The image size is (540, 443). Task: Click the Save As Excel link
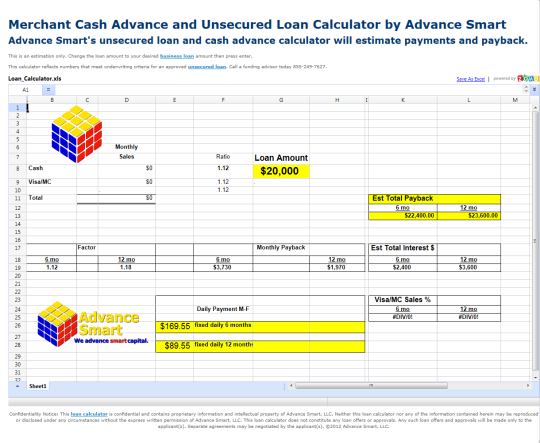470,79
